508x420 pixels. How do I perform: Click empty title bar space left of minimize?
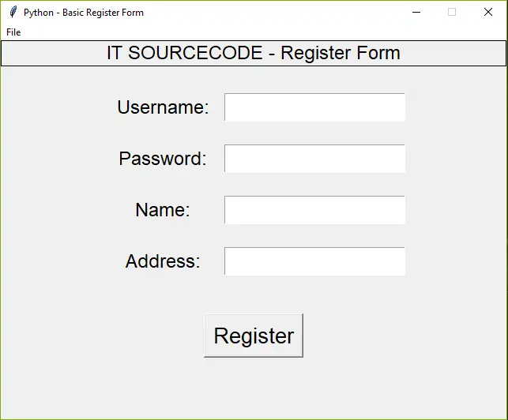(277, 13)
